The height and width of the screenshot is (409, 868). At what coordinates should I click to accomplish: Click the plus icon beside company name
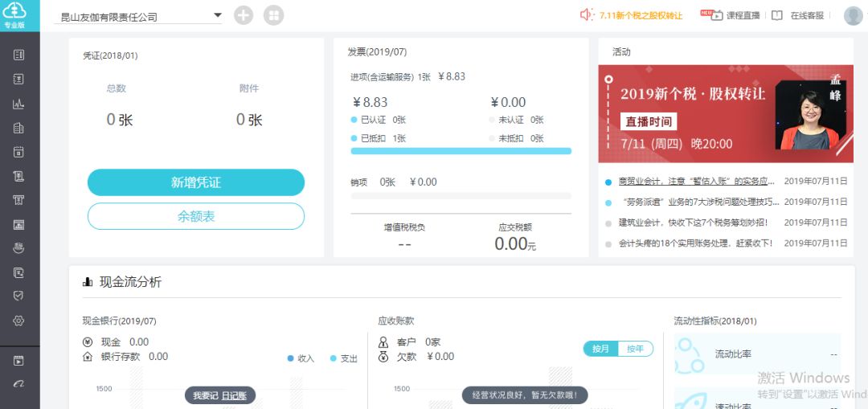tap(244, 15)
